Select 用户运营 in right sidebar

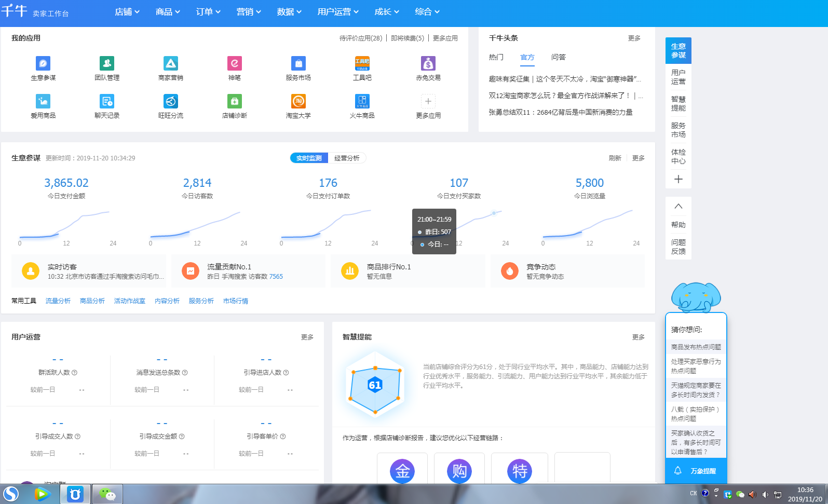click(x=678, y=77)
